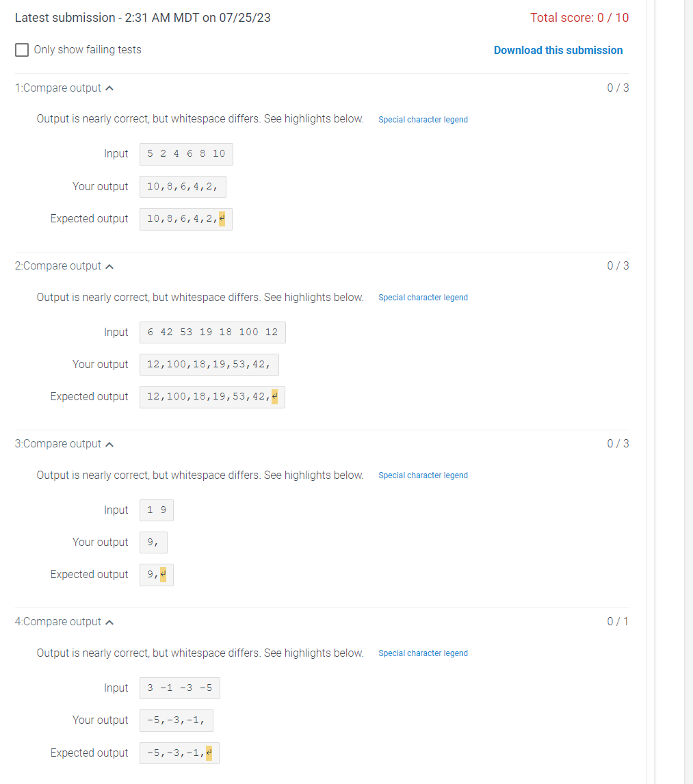
Task: Click the 'Download this submission' link
Action: pos(558,50)
